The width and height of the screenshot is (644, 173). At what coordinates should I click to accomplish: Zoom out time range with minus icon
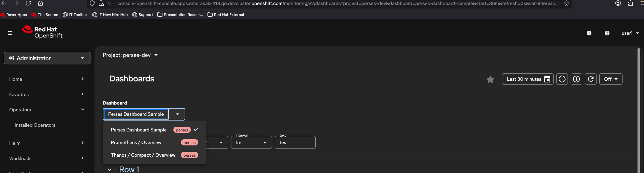click(x=562, y=79)
